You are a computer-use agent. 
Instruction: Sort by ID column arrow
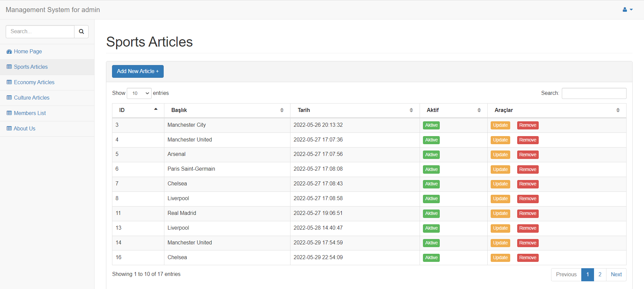(x=156, y=109)
